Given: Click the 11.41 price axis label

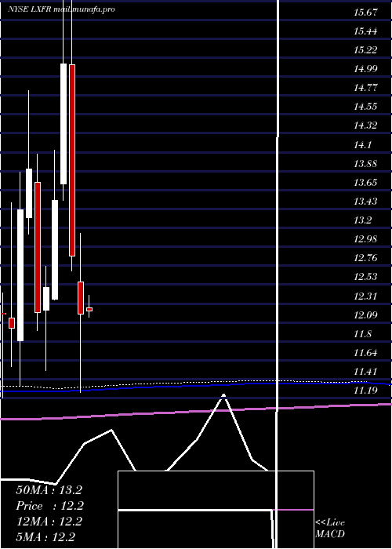Looking at the screenshot, I should click(x=365, y=372).
